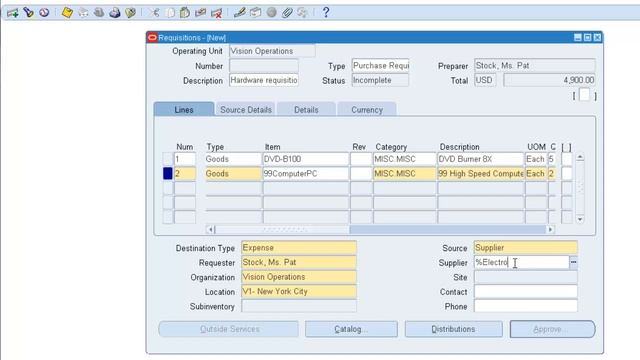The width and height of the screenshot is (640, 360).
Task: Click the Site input field
Action: point(526,277)
